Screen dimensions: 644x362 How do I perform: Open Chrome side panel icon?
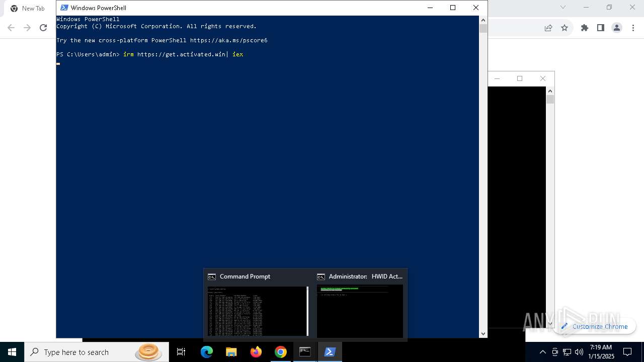click(x=600, y=28)
